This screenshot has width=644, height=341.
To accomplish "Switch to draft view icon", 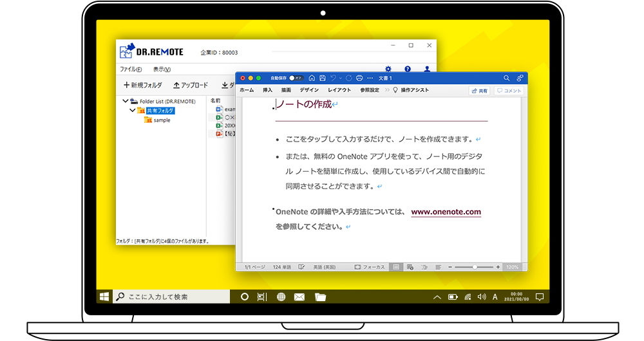I will click(438, 267).
